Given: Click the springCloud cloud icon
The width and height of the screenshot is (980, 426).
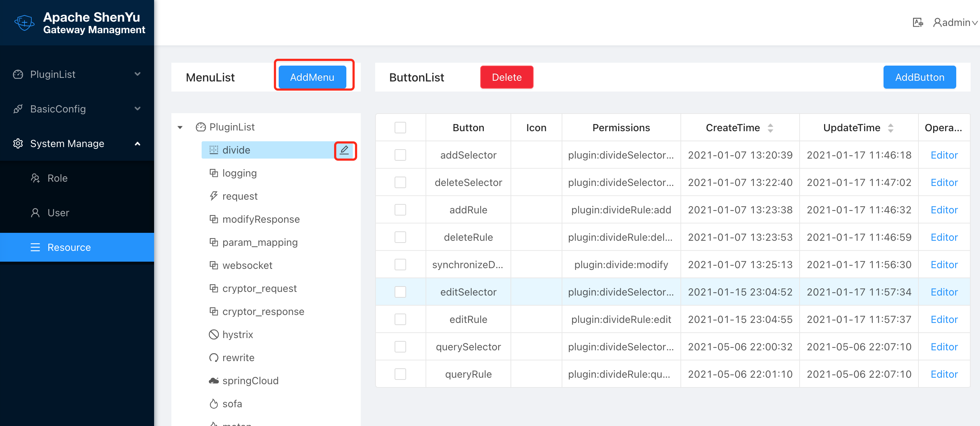Looking at the screenshot, I should coord(213,380).
